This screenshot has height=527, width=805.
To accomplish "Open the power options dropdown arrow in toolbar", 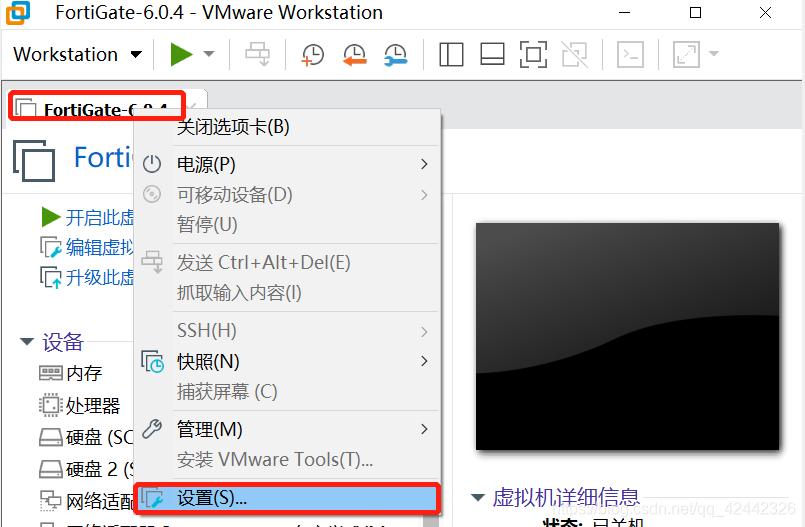I will click(x=208, y=54).
